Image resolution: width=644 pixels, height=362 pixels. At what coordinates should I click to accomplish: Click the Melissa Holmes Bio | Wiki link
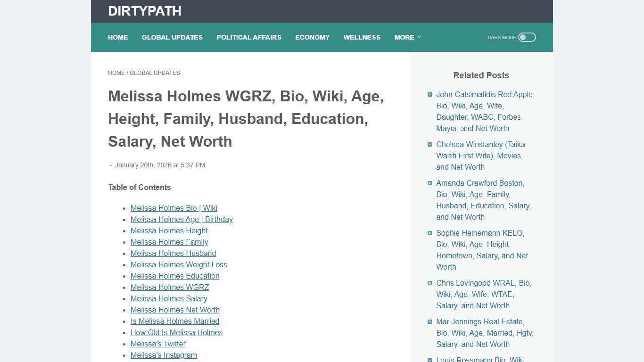point(173,208)
